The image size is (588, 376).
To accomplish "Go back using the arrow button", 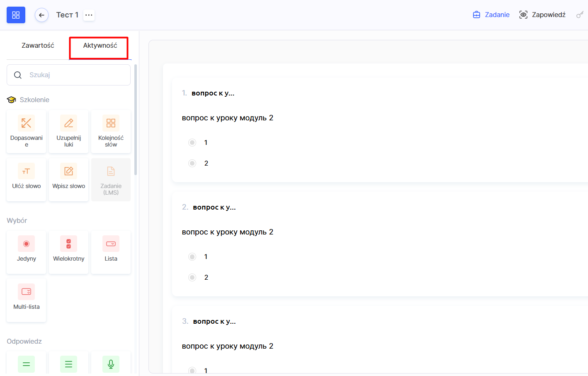I will click(x=41, y=15).
